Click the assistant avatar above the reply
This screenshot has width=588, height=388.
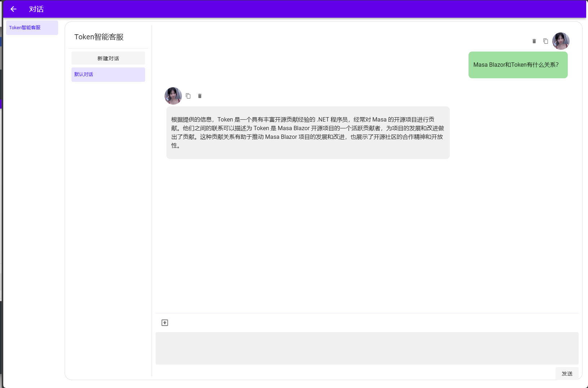pos(173,96)
